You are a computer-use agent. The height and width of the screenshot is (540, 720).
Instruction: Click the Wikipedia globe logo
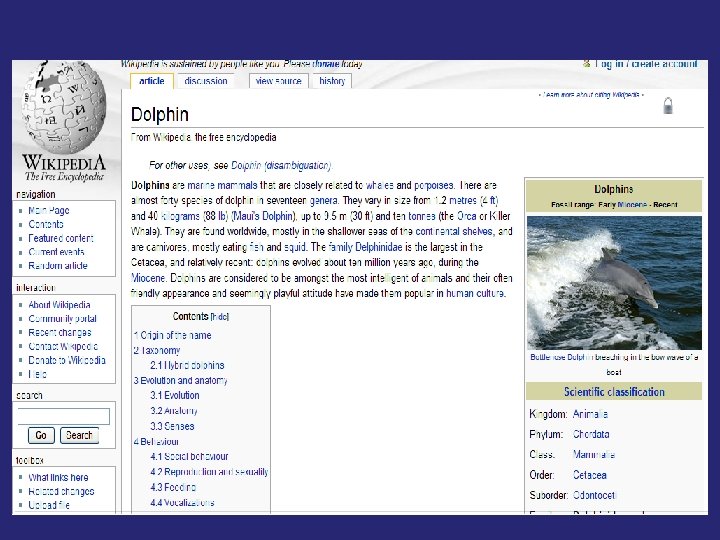64,108
